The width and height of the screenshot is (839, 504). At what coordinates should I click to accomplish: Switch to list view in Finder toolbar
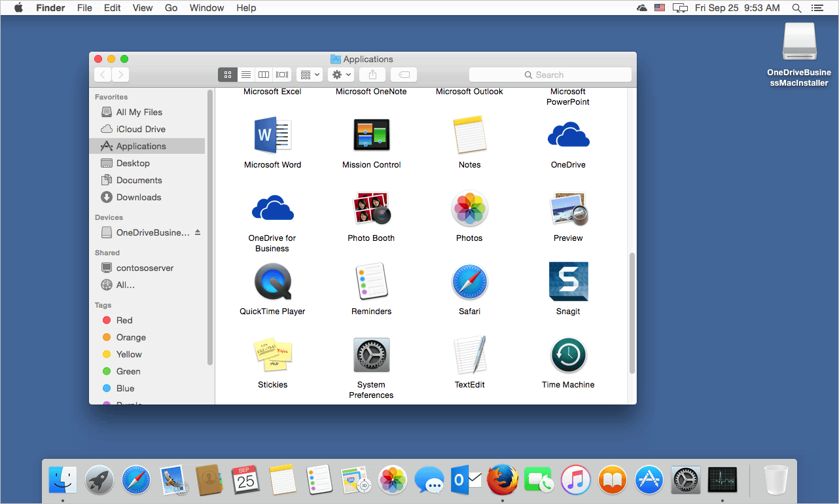246,75
